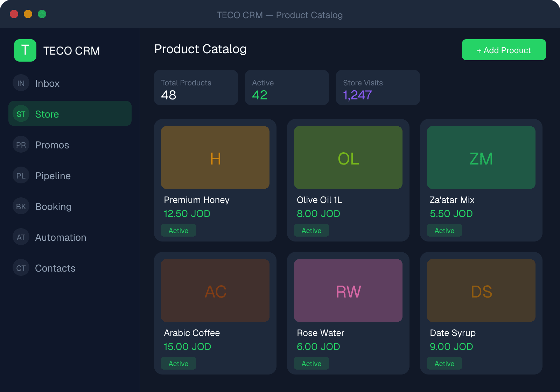Click the green TECO CRM logo icon

(x=25, y=50)
